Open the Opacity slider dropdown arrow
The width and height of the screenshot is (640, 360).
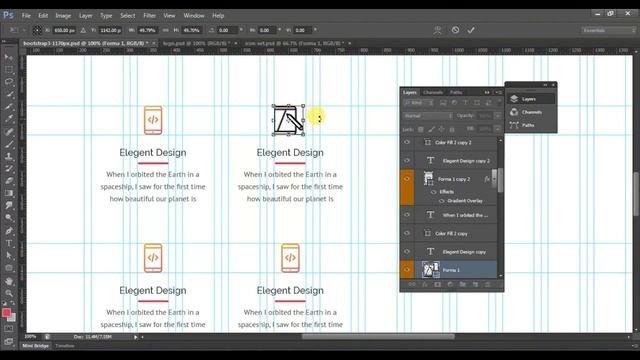click(x=497, y=116)
